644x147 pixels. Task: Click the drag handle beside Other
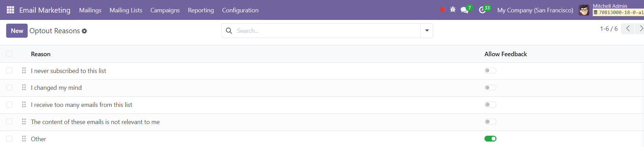click(x=24, y=139)
